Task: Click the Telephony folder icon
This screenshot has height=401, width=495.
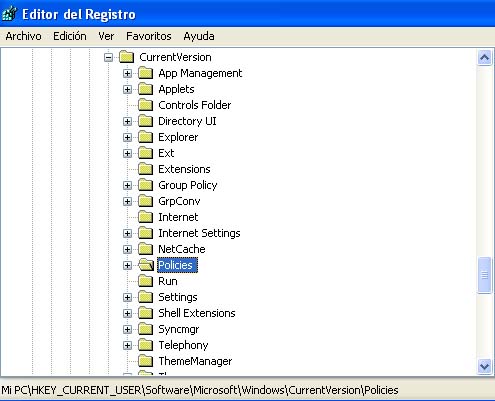Action: (x=146, y=345)
